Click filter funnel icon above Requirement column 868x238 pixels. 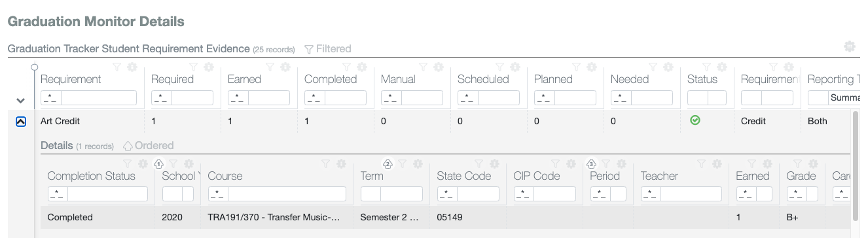[x=117, y=67]
